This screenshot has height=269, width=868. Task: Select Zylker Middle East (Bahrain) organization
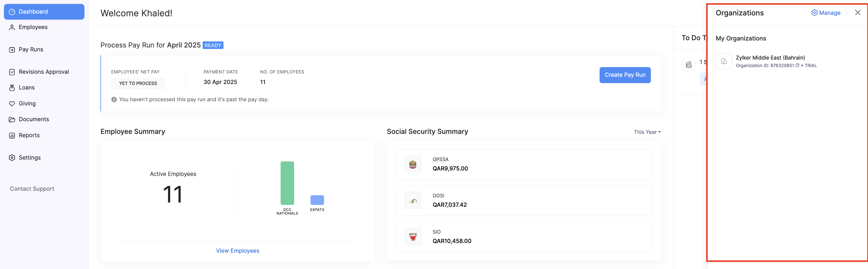[770, 58]
